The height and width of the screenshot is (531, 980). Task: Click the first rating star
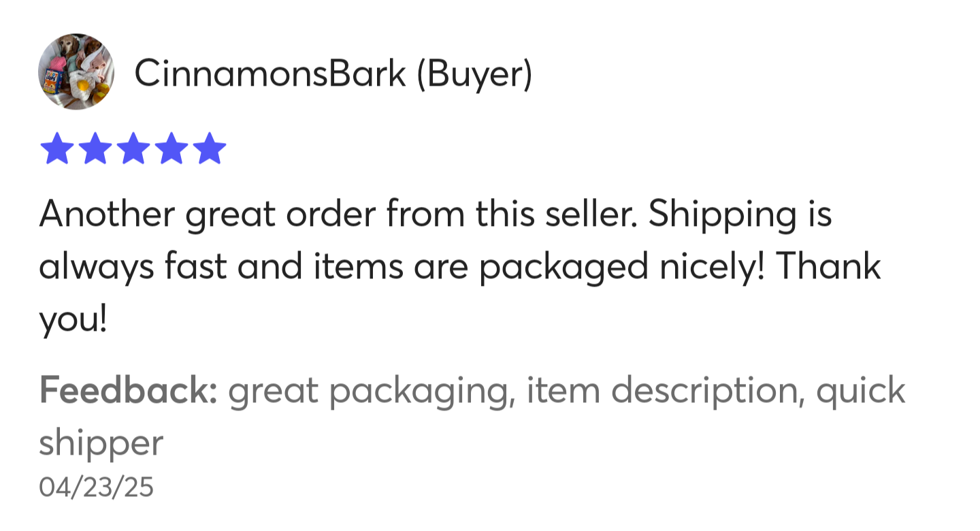(56, 148)
